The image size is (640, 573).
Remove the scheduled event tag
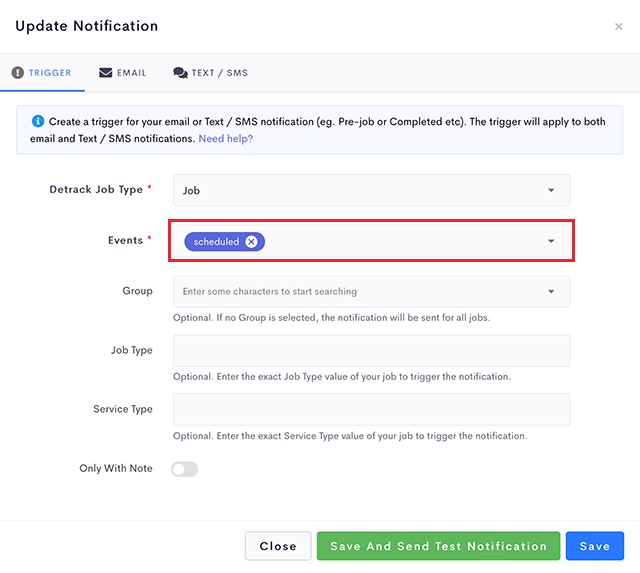coord(251,242)
